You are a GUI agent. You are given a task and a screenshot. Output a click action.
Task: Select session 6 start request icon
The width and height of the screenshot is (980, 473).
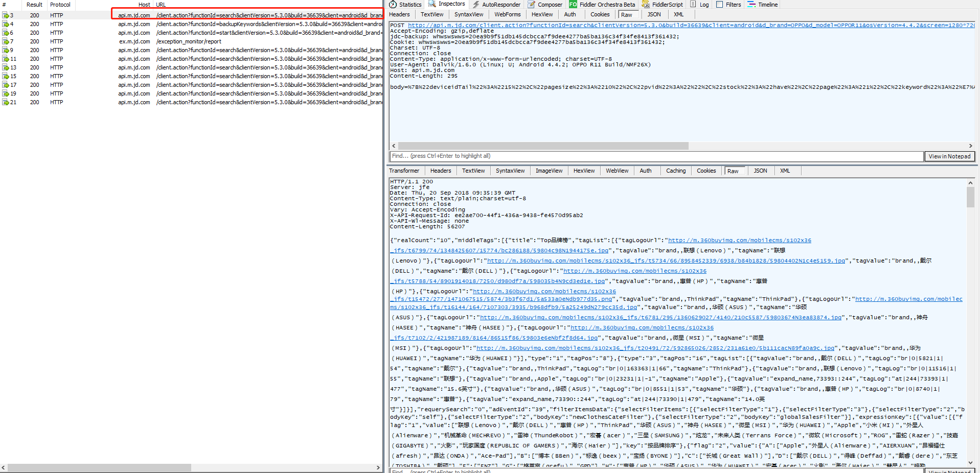(x=6, y=33)
